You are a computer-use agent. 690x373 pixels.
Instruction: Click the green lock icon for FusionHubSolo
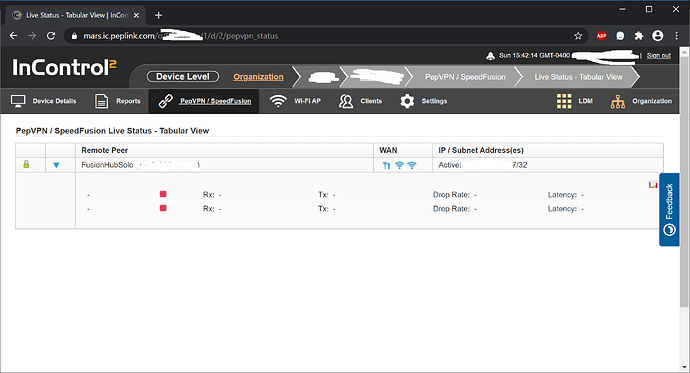tap(26, 165)
